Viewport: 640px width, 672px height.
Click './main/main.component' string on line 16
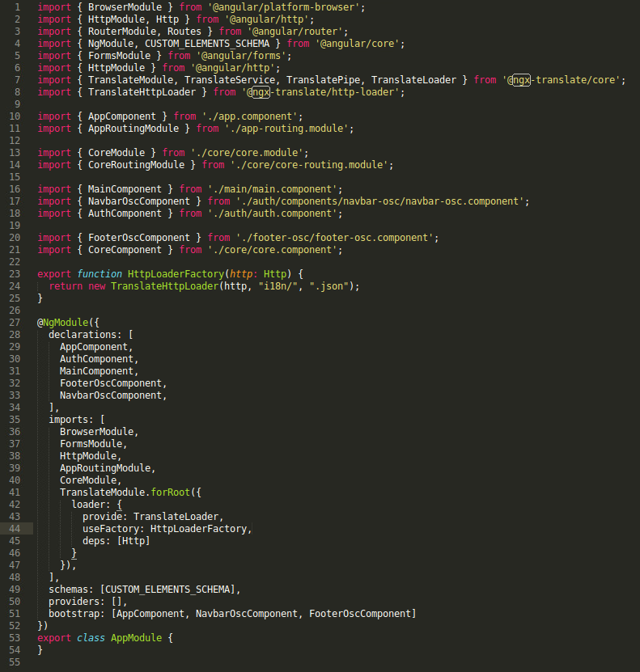[272, 189]
